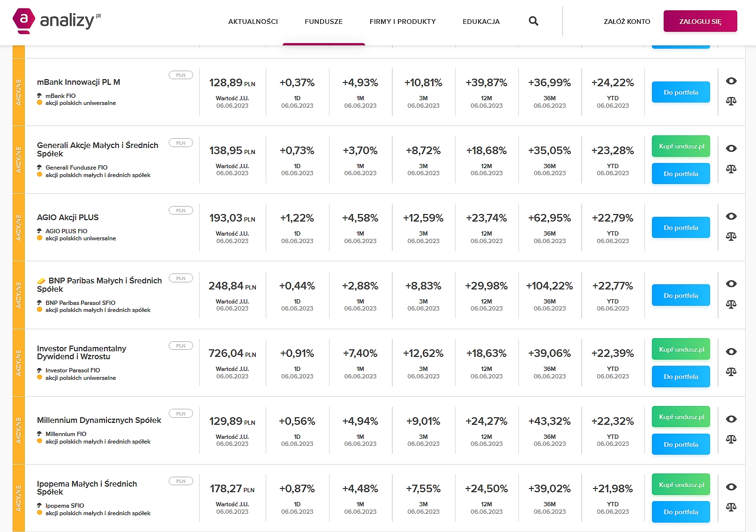The image size is (756, 532).
Task: Click umbrella icon beside Generali Fundusze FIO
Action: point(39,167)
